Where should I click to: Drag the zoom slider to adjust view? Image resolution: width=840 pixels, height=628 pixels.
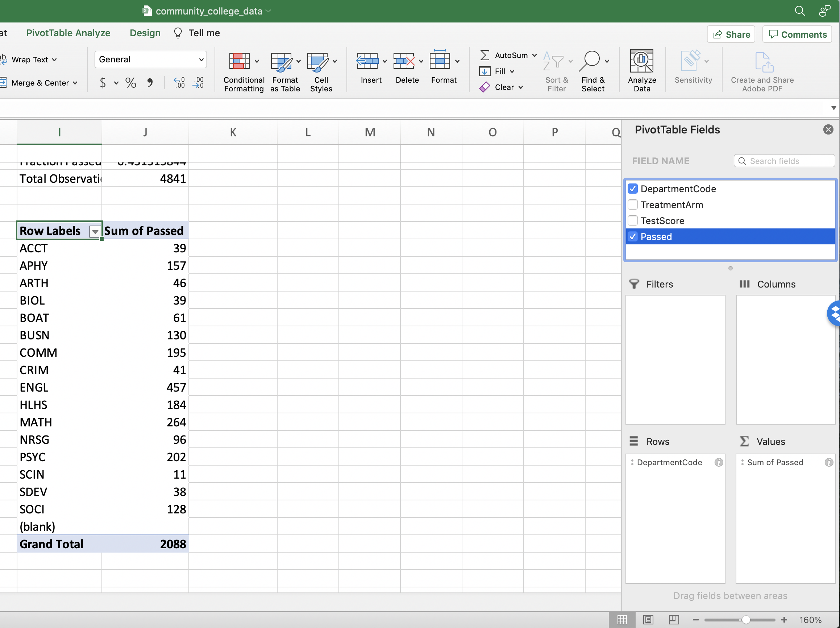pos(746,619)
